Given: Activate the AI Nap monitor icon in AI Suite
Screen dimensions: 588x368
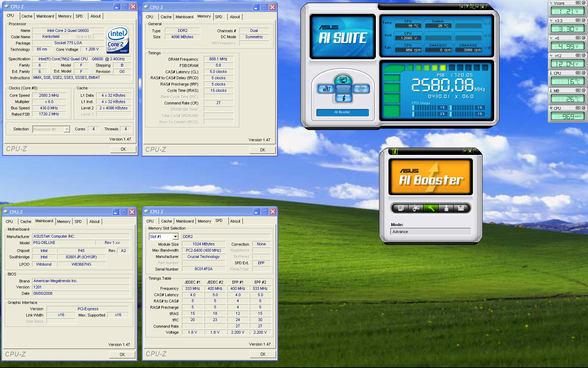Looking at the screenshot, I should [x=343, y=80].
